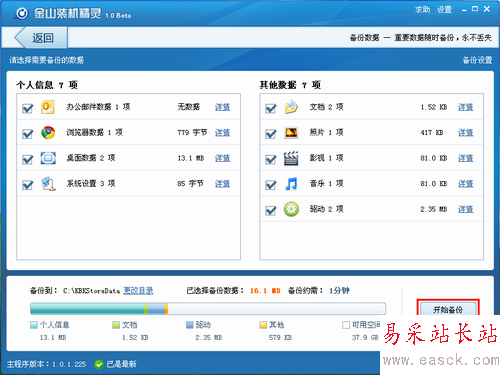
Task: Go back with the 返回 button
Action: (41, 38)
